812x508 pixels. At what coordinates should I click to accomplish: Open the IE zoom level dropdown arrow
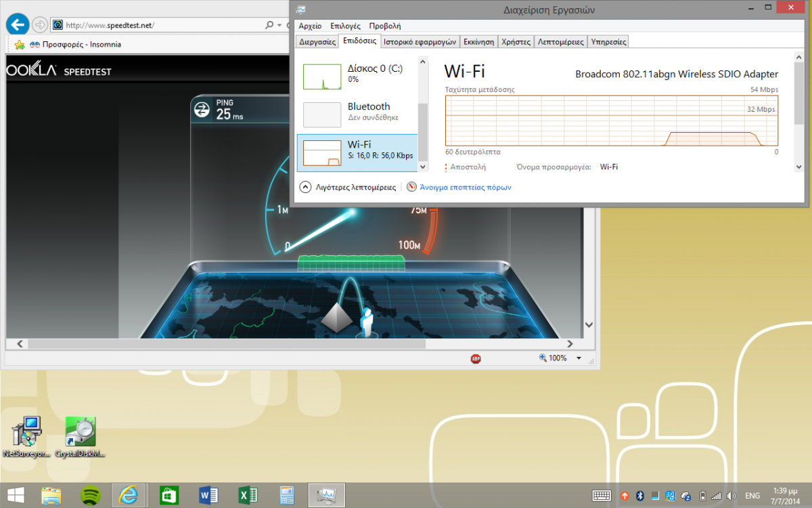pyautogui.click(x=579, y=358)
